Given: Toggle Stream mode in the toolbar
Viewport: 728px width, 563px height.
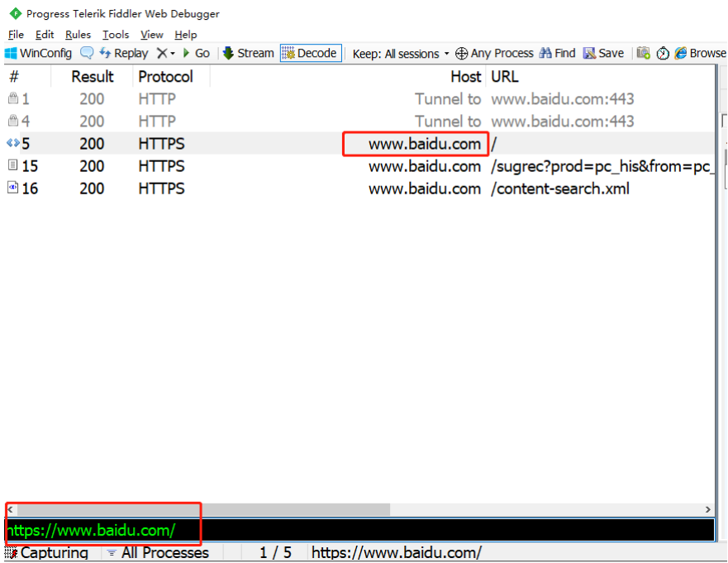Looking at the screenshot, I should tap(249, 54).
